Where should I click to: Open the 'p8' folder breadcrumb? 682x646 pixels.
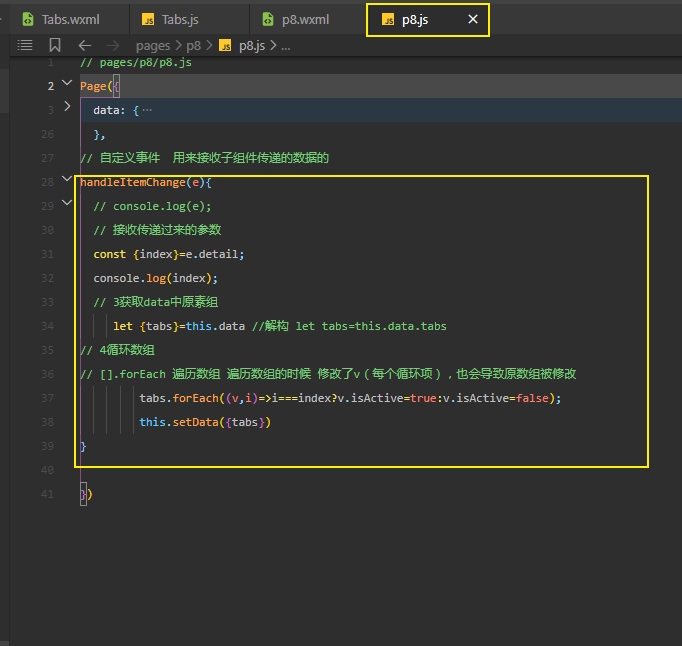pos(194,46)
